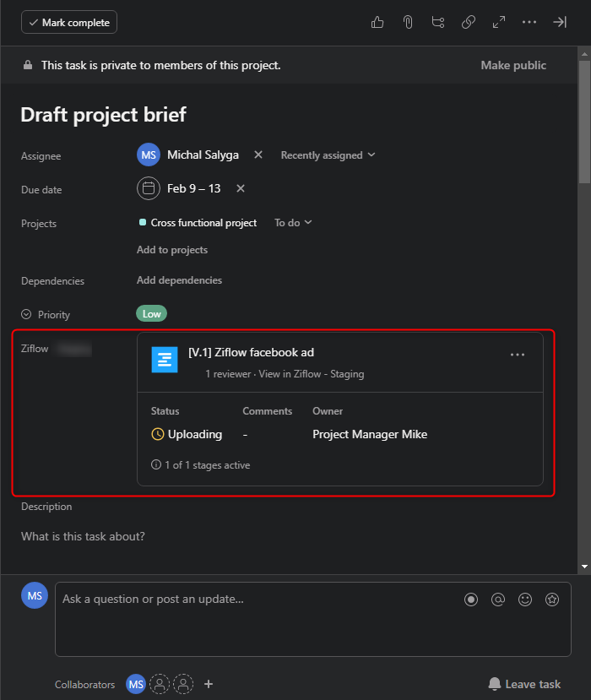Viewport: 591px width, 700px height.
Task: Open the To do section dropdown
Action: click(293, 223)
